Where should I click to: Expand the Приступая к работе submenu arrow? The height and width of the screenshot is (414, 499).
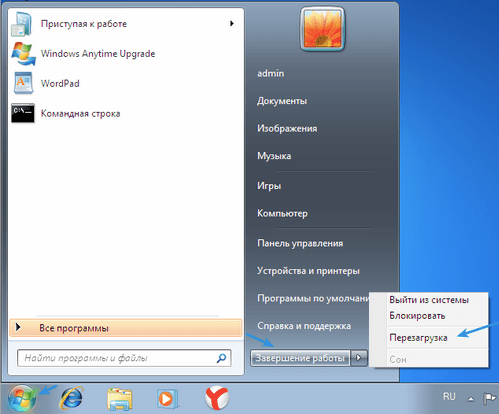pos(232,23)
